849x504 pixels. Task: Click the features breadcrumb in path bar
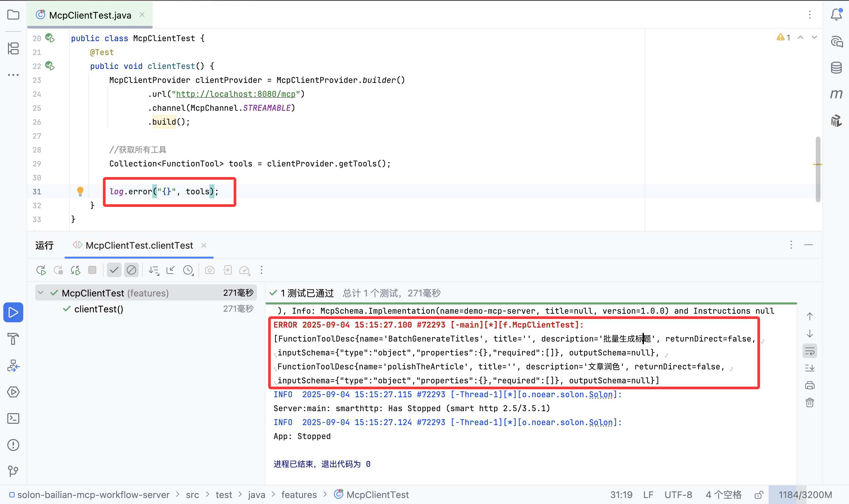[299, 495]
